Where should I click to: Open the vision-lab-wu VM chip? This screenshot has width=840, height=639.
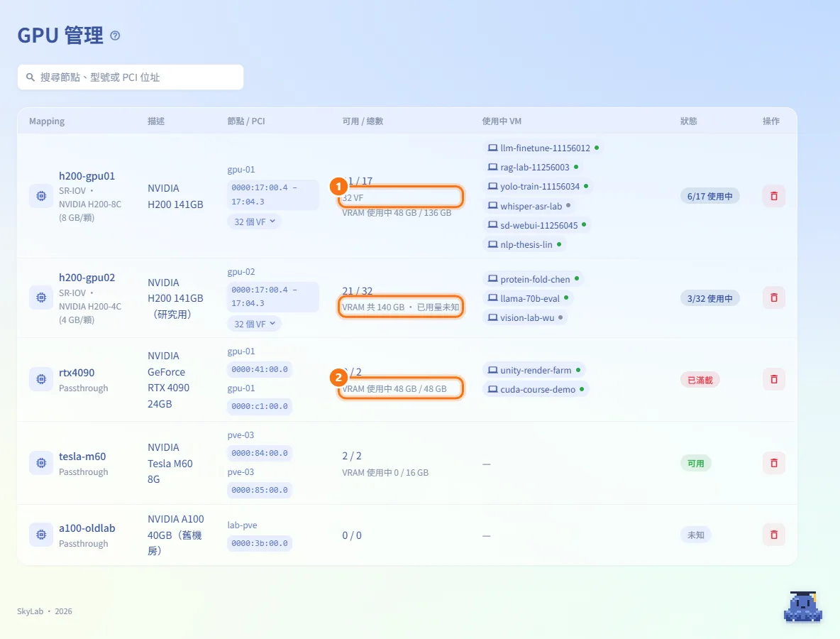tap(525, 318)
